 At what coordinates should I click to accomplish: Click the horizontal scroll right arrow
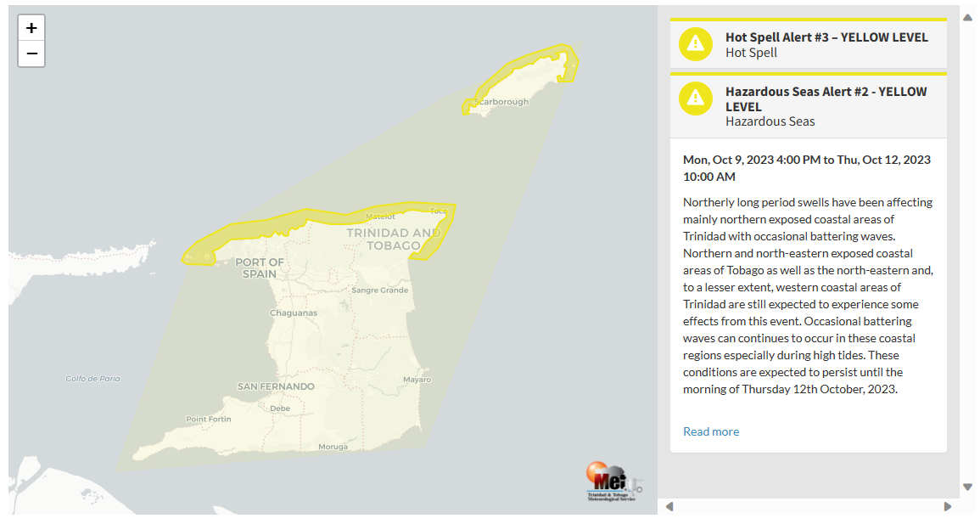[948, 506]
